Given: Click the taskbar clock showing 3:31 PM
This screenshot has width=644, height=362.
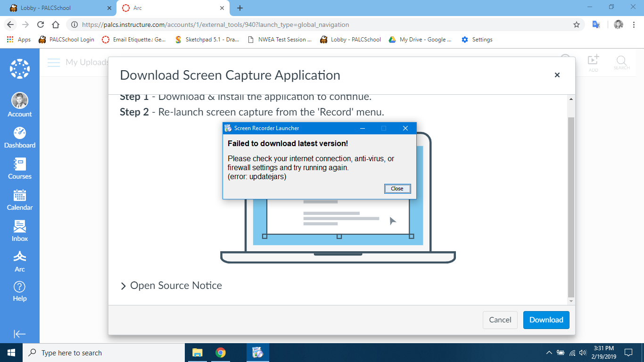Looking at the screenshot, I should (603, 353).
